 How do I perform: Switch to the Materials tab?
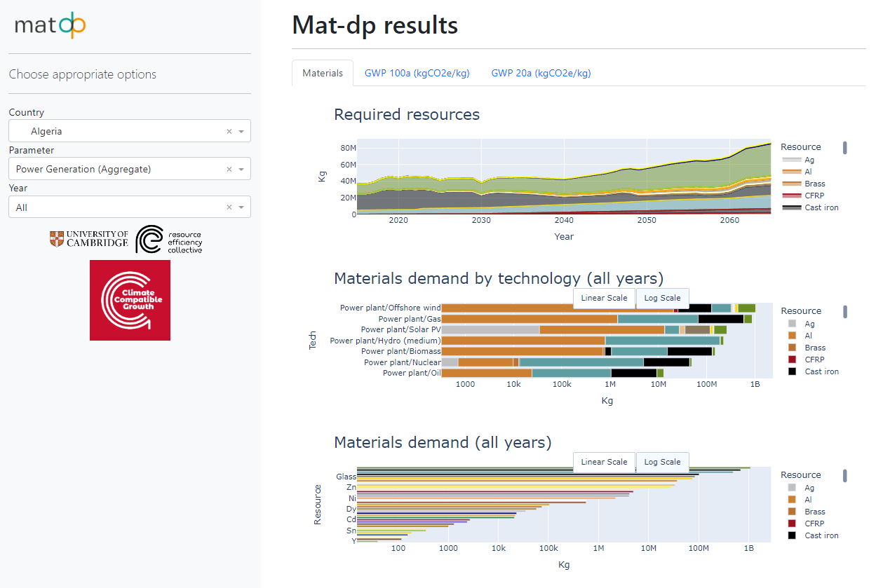[323, 73]
